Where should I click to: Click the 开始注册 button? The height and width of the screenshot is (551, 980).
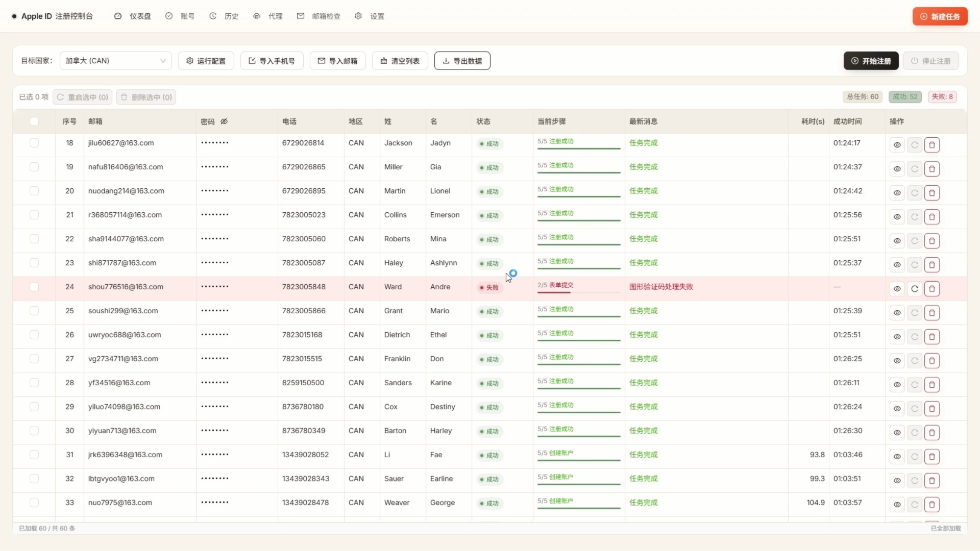[x=871, y=61]
